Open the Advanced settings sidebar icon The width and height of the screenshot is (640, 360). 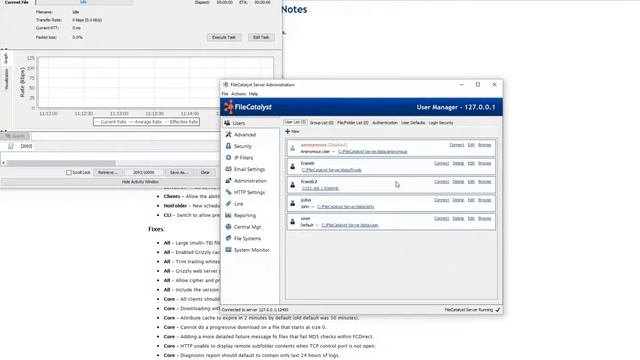tap(228, 134)
